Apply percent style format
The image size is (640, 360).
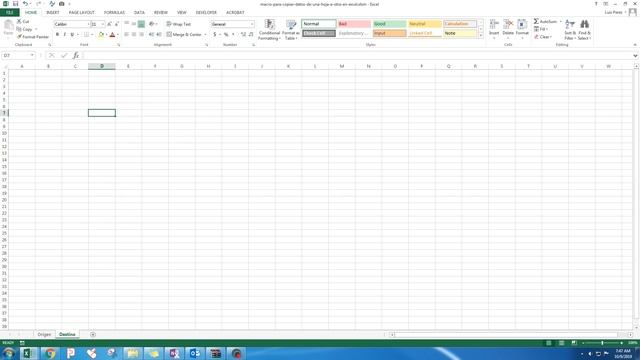[x=226, y=35]
